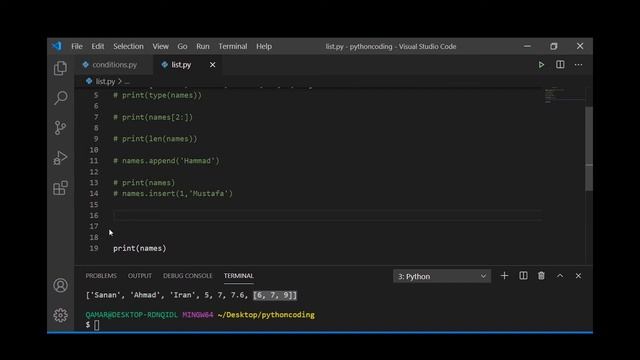Open the Help menu
This screenshot has width=640, height=360.
click(264, 46)
